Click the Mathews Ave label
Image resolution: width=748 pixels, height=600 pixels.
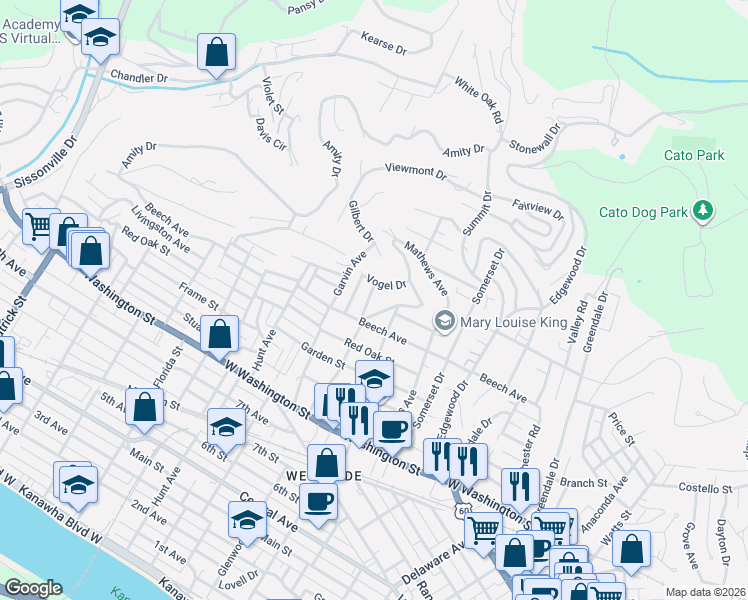point(426,269)
